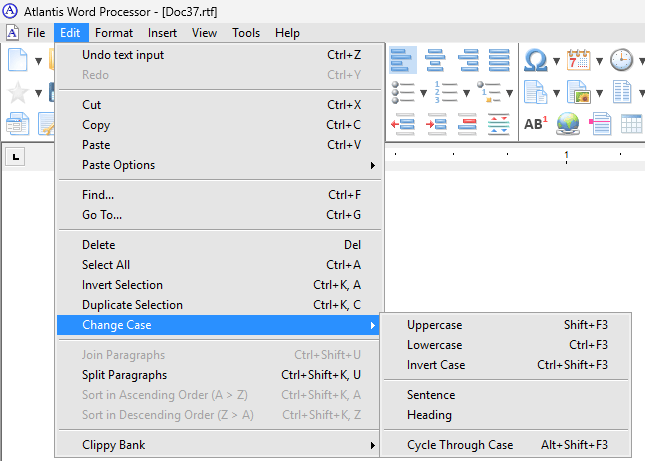Open the Format menu in the menu bar

click(x=114, y=33)
